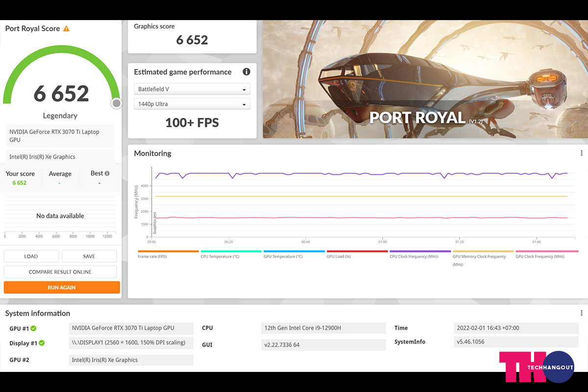The width and height of the screenshot is (588, 392).
Task: Click the GUI version 'v2.22.7336 64'
Action: [323, 345]
